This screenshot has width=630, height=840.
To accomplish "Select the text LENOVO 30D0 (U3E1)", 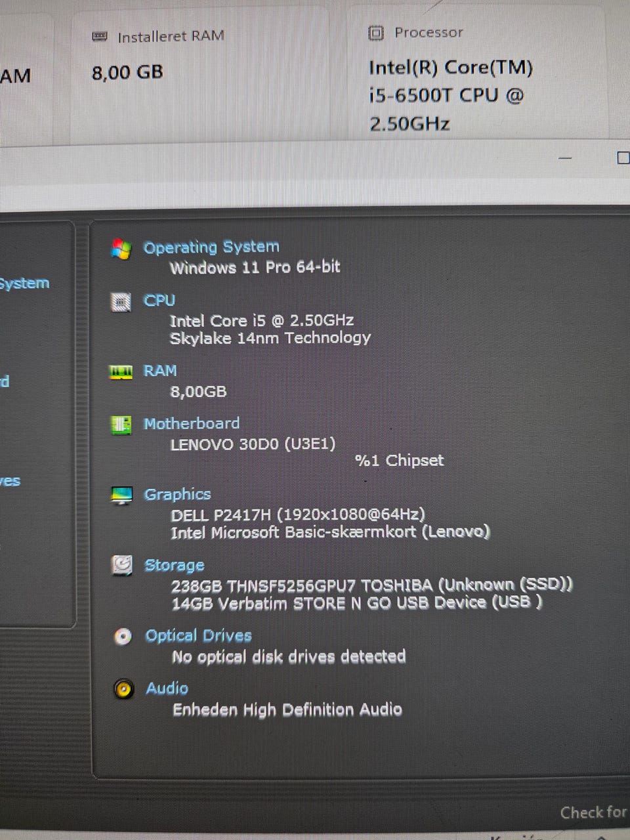I will 253,444.
